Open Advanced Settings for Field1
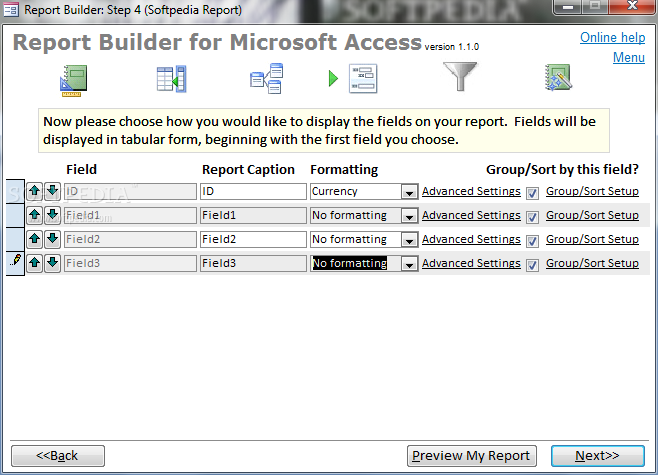This screenshot has width=658, height=475. [x=471, y=215]
